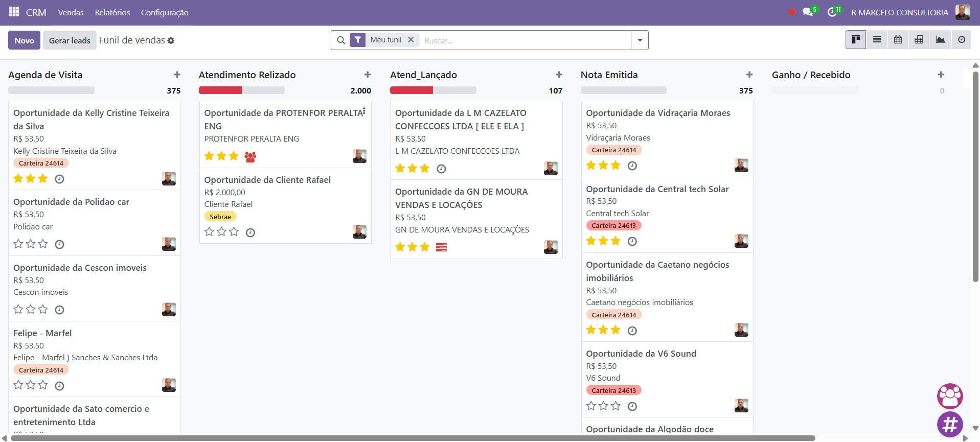Switch to activity clock view
Viewport: 980px width, 442px height.
point(962,40)
